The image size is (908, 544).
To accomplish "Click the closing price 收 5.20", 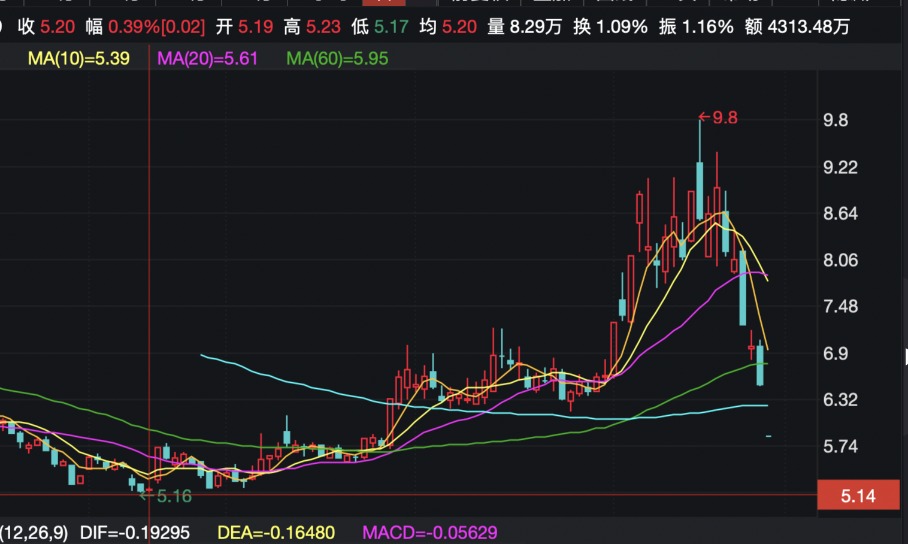I will pyautogui.click(x=46, y=27).
